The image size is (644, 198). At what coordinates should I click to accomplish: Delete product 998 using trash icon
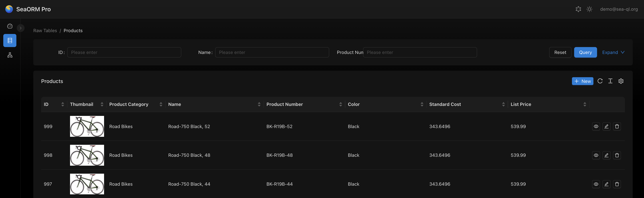617,155
